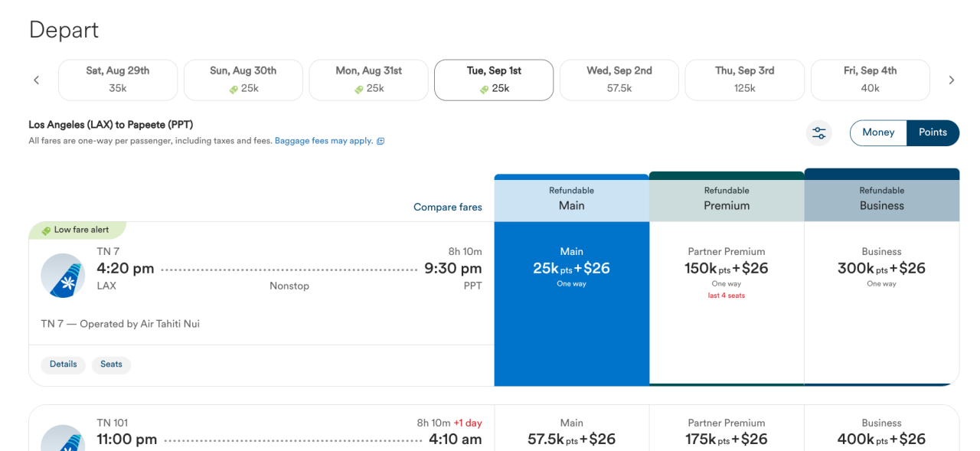This screenshot has width=980, height=451.
Task: Click TN 7 Operated by Air Tahiti Nui
Action: tap(120, 324)
